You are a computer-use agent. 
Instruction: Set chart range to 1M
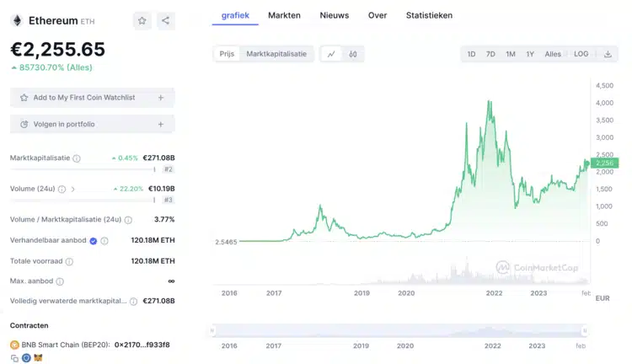click(x=511, y=54)
